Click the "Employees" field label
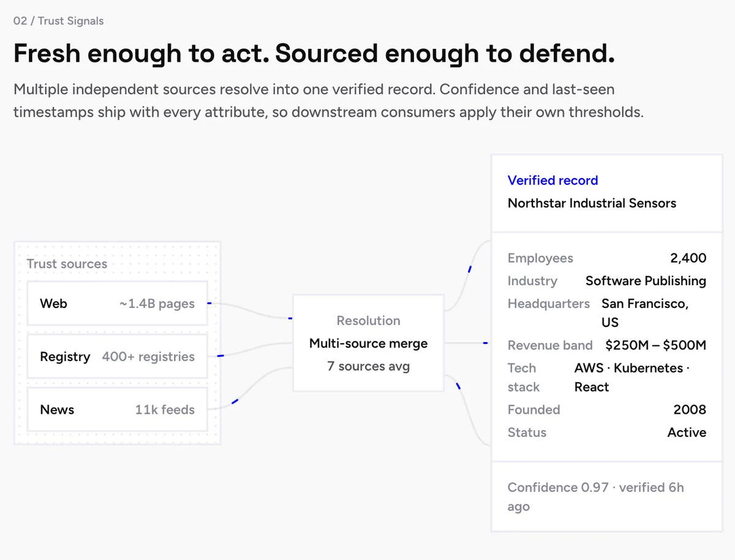 click(540, 258)
